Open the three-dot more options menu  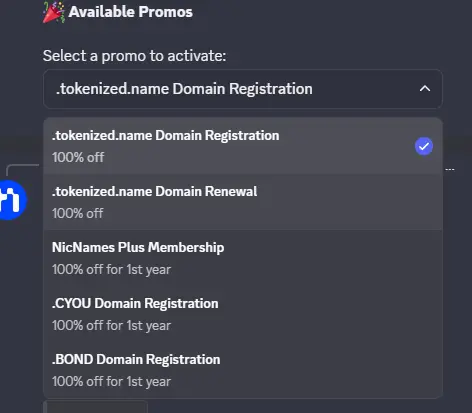(450, 169)
